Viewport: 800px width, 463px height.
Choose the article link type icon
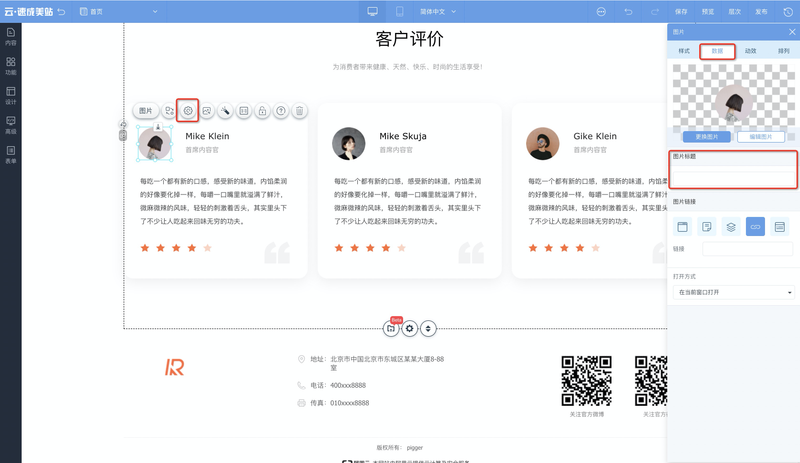[707, 227]
